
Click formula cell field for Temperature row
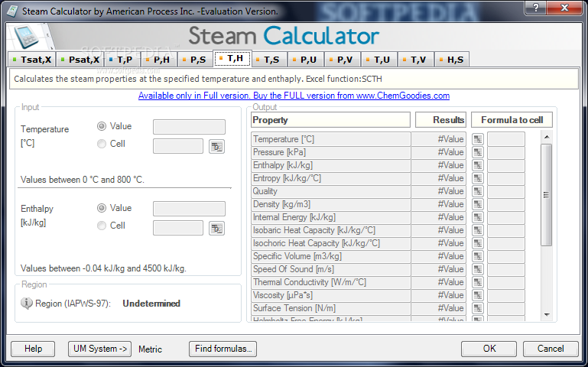pyautogui.click(x=506, y=139)
